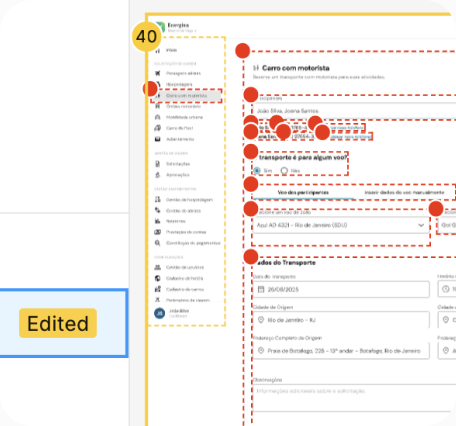456x426 pixels.
Task: Click the Prestação de contas icon
Action: pyautogui.click(x=158, y=232)
